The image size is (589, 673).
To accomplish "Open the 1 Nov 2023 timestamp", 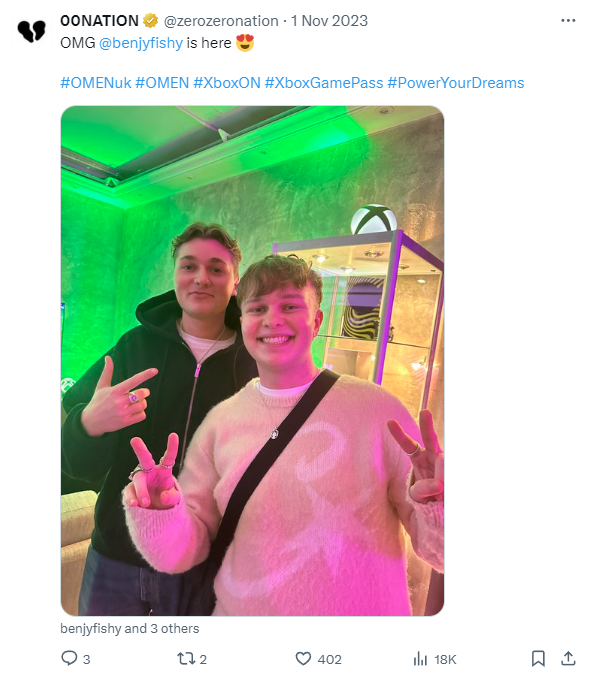I will coord(329,21).
